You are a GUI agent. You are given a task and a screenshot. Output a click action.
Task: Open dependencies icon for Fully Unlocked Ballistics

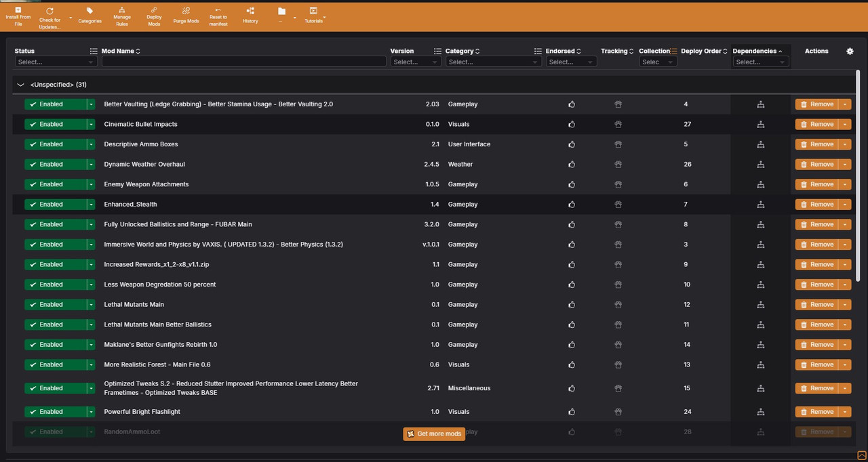click(x=760, y=224)
